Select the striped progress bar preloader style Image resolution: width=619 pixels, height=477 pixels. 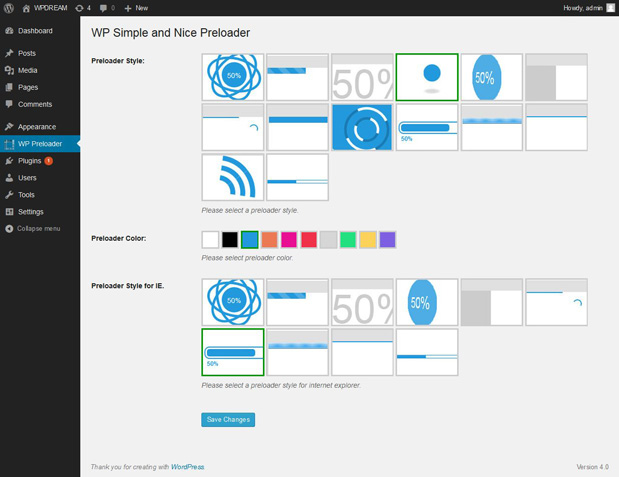pos(298,77)
